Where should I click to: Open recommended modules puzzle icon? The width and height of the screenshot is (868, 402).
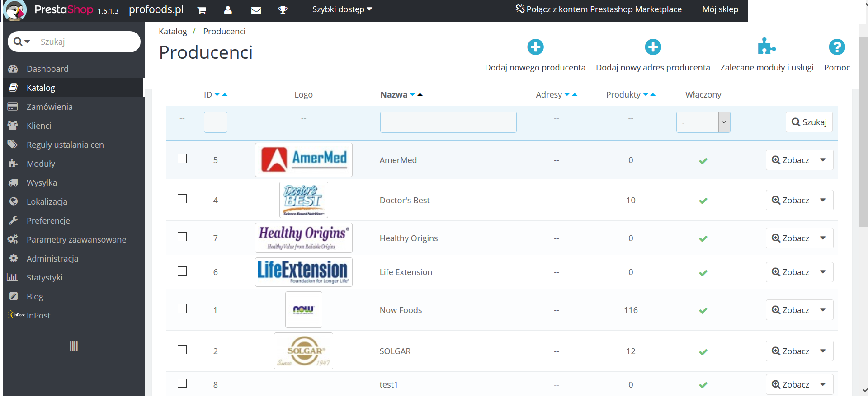pos(766,46)
